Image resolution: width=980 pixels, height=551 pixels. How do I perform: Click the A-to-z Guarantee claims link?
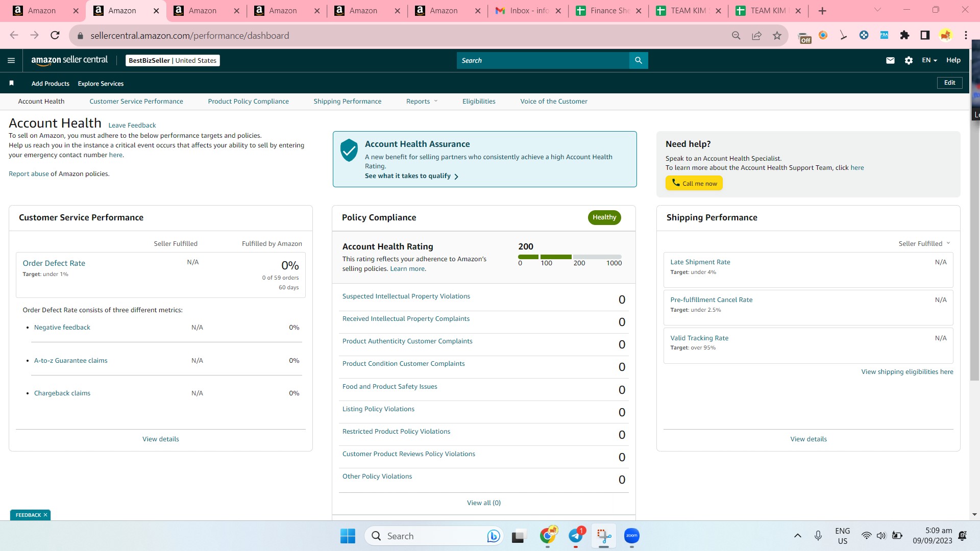pos(71,360)
